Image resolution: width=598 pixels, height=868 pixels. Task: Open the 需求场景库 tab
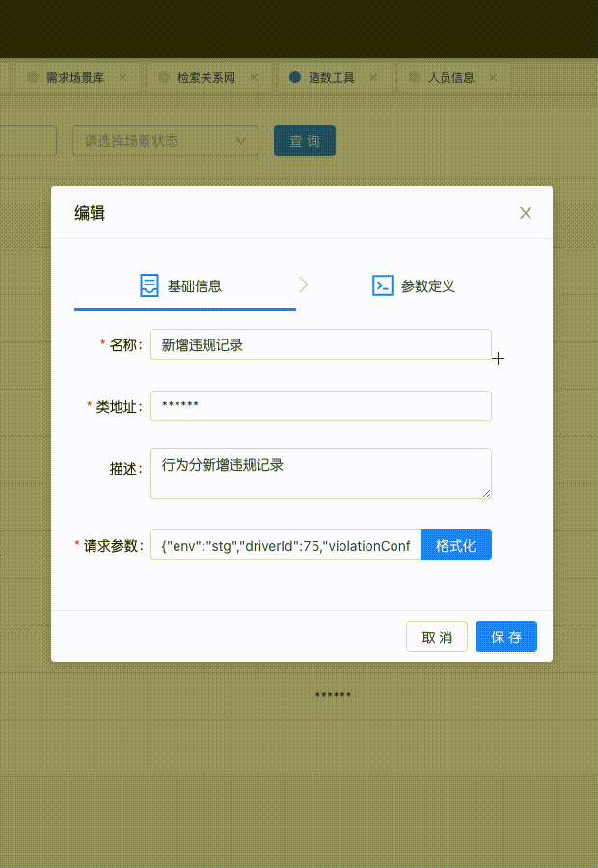click(x=75, y=78)
